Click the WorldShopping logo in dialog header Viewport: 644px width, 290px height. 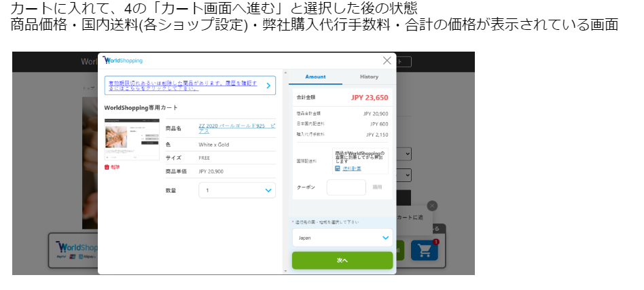coord(122,60)
